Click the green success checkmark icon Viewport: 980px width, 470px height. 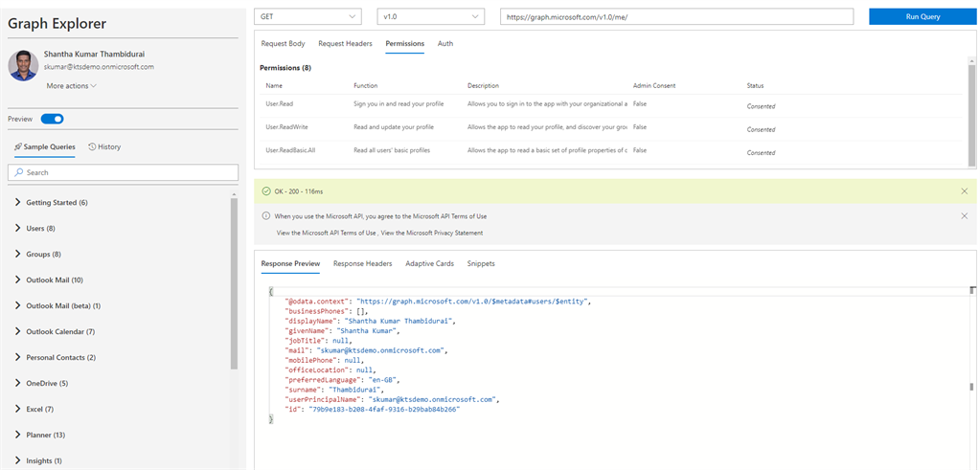coord(266,191)
